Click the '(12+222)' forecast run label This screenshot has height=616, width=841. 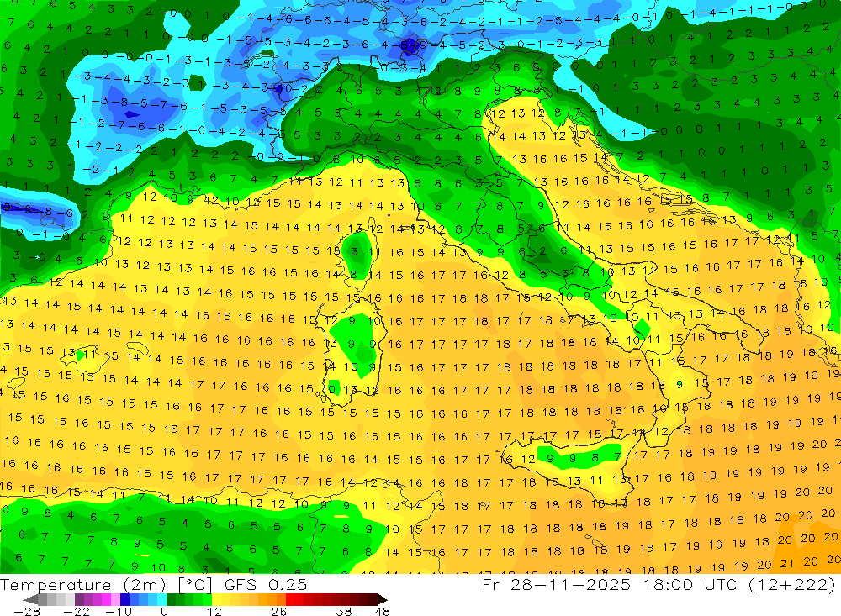(x=790, y=585)
